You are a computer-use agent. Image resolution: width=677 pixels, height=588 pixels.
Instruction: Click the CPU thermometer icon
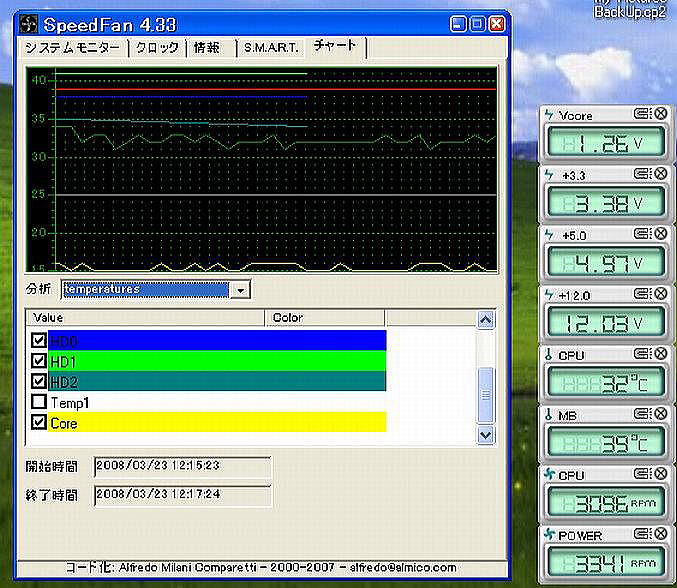click(548, 355)
